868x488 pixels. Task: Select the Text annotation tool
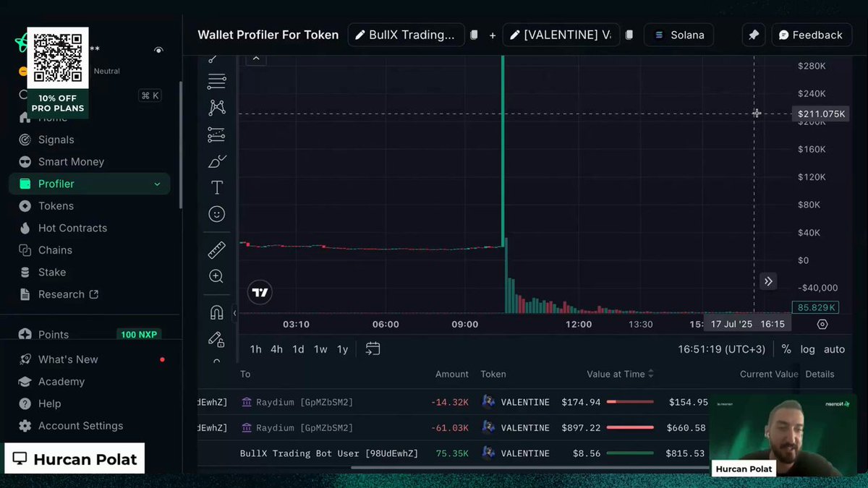pos(216,188)
